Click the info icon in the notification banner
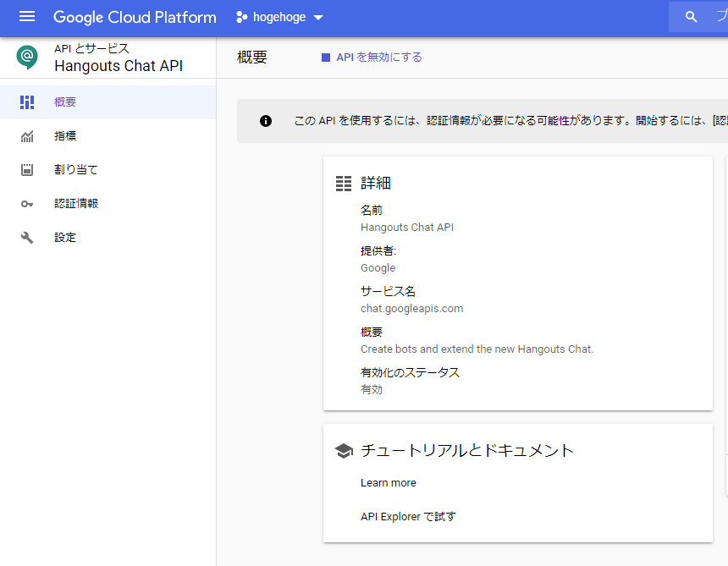Screen dimensions: 728x566 pos(266,121)
